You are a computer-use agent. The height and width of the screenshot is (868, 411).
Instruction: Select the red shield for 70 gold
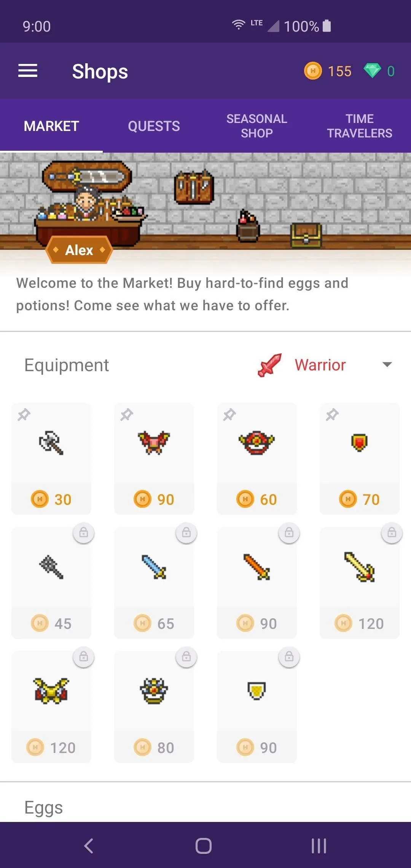360,459
